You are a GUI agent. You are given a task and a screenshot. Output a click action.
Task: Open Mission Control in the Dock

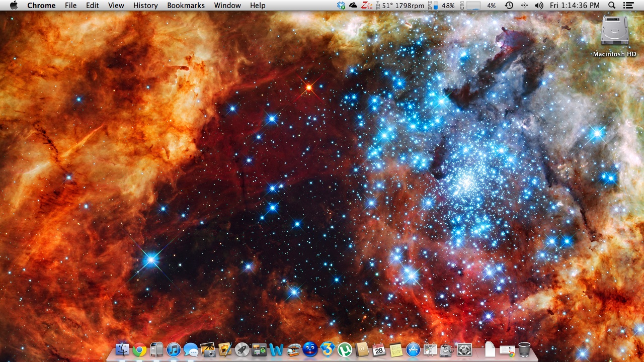(259, 349)
